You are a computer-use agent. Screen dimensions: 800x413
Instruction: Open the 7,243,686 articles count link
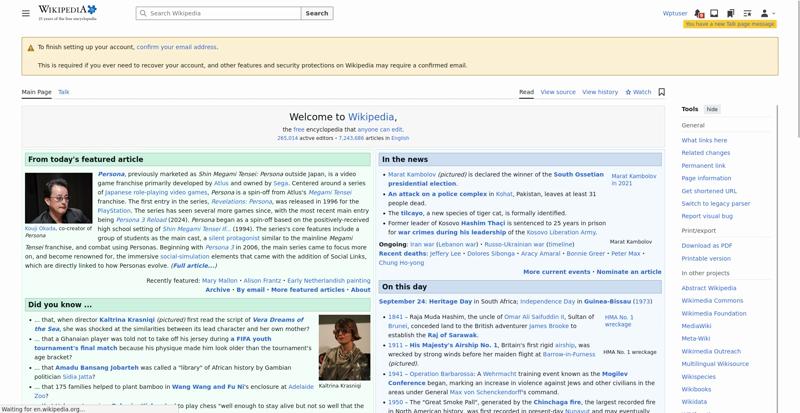351,138
